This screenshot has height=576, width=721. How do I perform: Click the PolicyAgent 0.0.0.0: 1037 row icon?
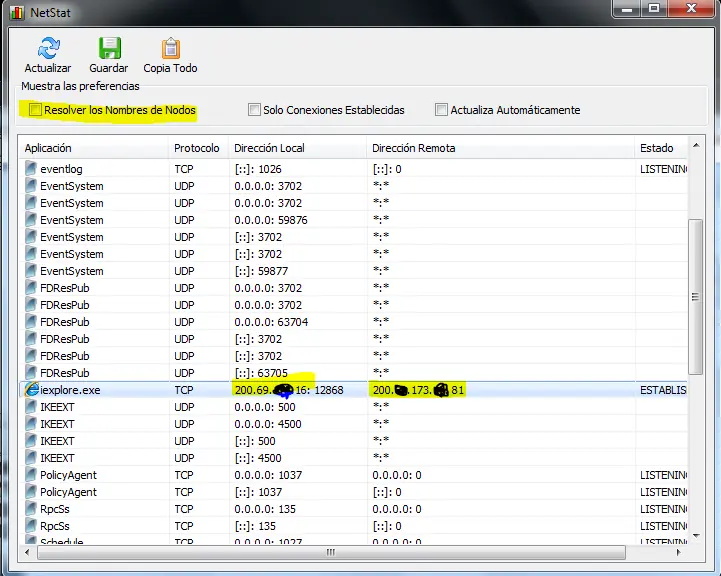click(x=31, y=475)
